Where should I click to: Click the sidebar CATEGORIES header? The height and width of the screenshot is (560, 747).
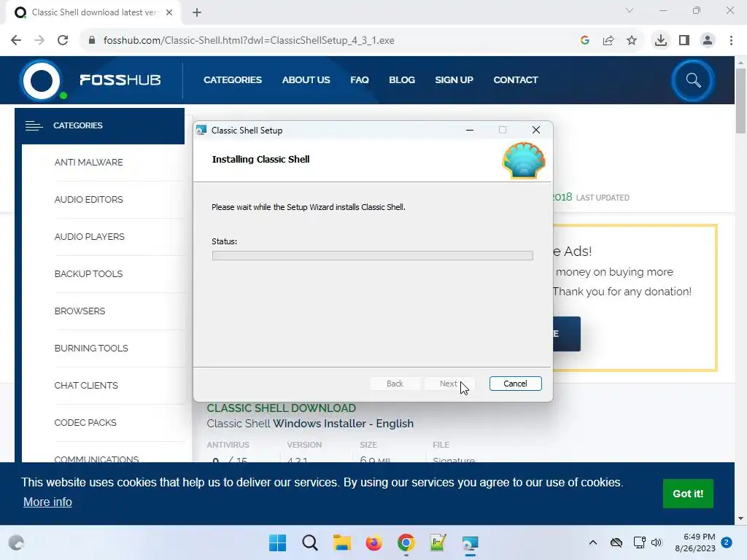[x=99, y=125]
